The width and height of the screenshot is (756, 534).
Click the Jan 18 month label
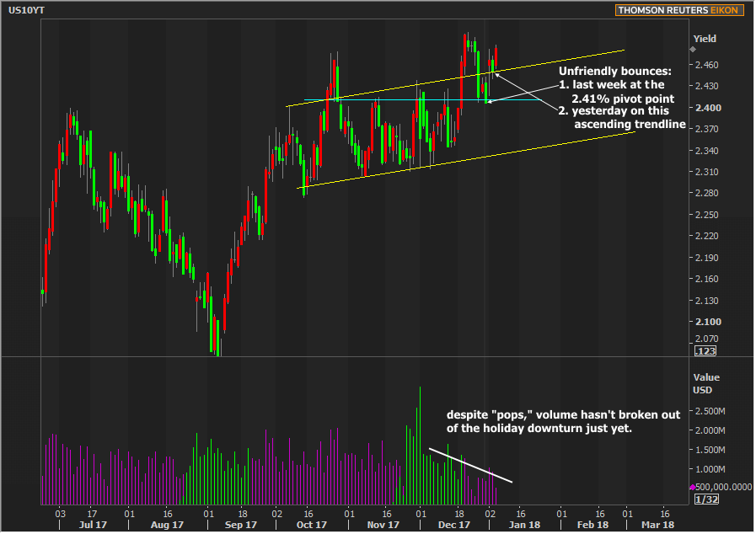click(x=524, y=525)
